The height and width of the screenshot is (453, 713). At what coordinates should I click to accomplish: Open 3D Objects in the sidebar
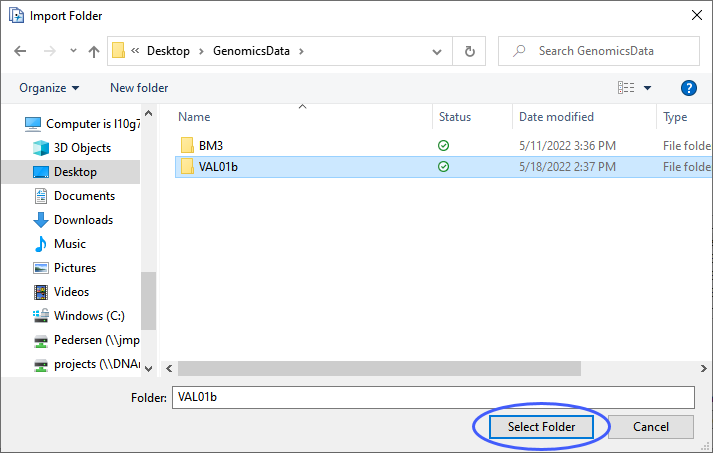[72, 148]
